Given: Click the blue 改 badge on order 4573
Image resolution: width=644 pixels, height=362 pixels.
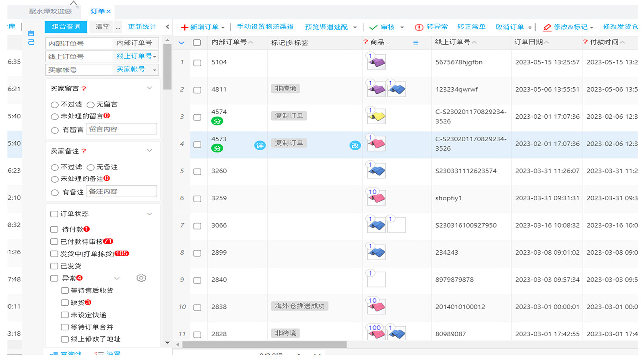Looking at the screenshot, I should tap(355, 145).
